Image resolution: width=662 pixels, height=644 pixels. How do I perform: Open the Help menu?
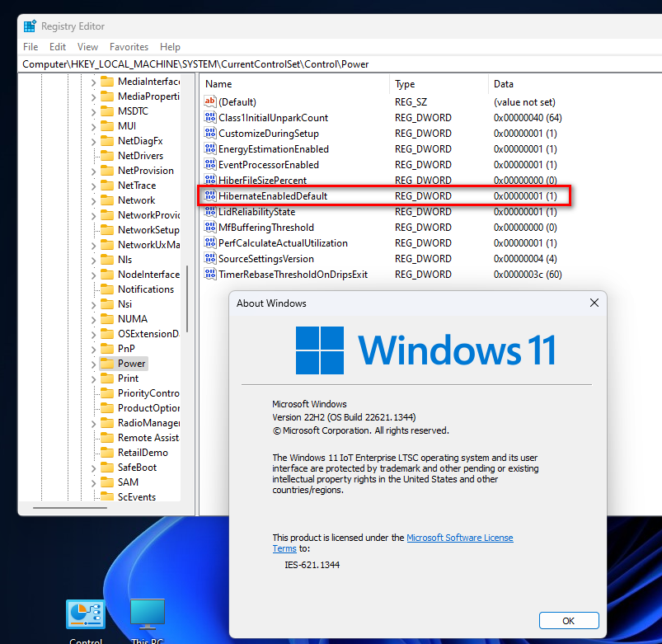coord(170,47)
